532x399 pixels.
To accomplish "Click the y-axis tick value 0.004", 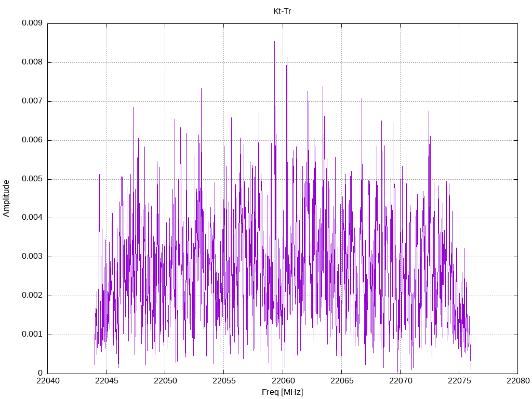I will [x=32, y=218].
